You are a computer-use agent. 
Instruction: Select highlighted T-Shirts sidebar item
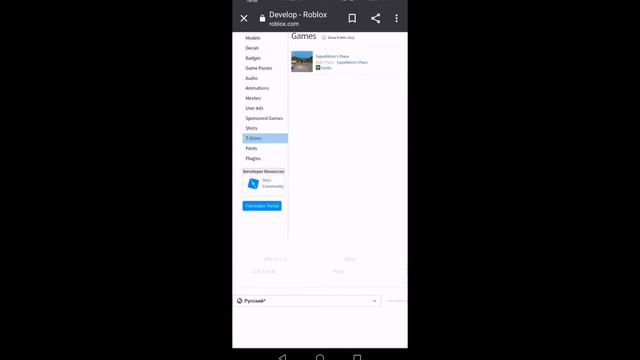tap(265, 138)
